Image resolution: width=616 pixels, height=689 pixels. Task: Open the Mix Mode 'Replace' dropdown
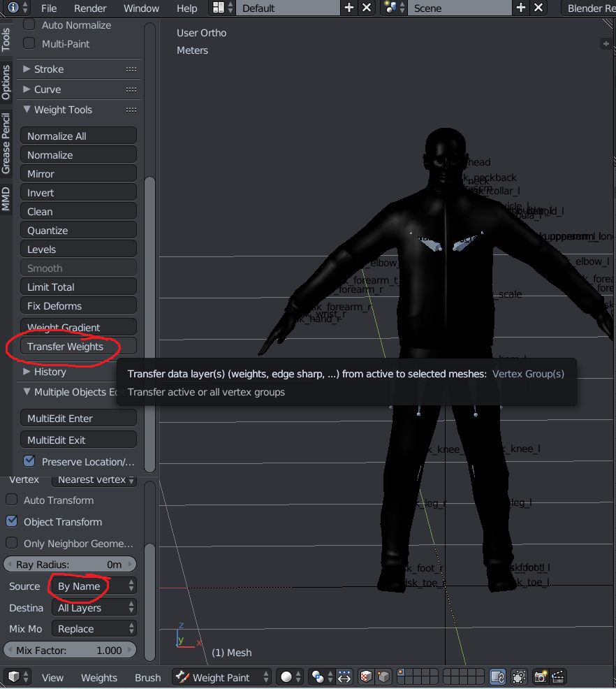94,629
